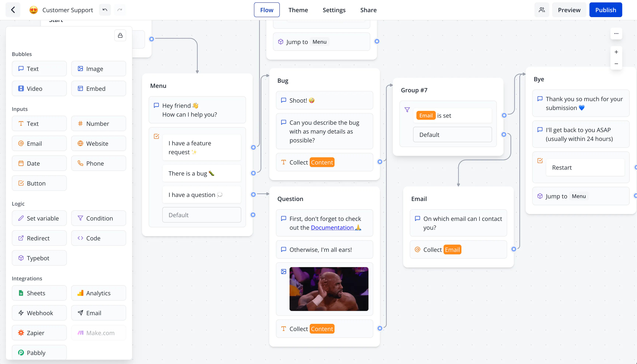
Task: Click the GIF image in Question block
Action: tap(329, 288)
